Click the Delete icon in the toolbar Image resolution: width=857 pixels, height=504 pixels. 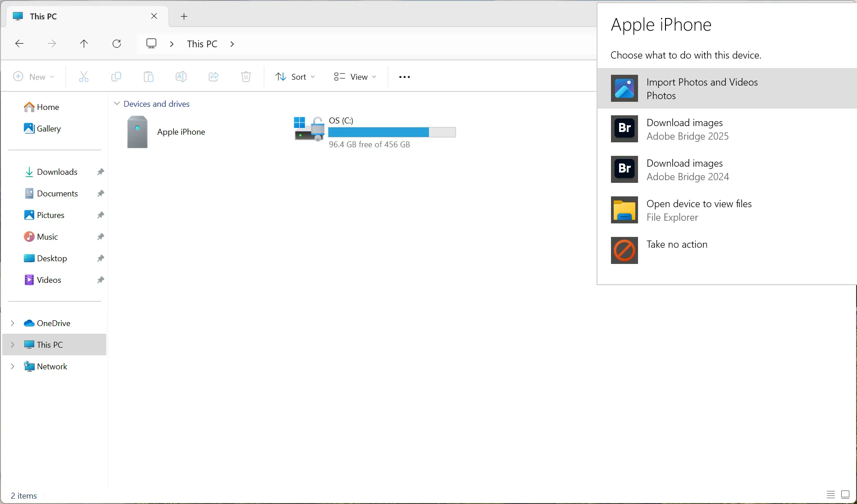[x=246, y=77]
